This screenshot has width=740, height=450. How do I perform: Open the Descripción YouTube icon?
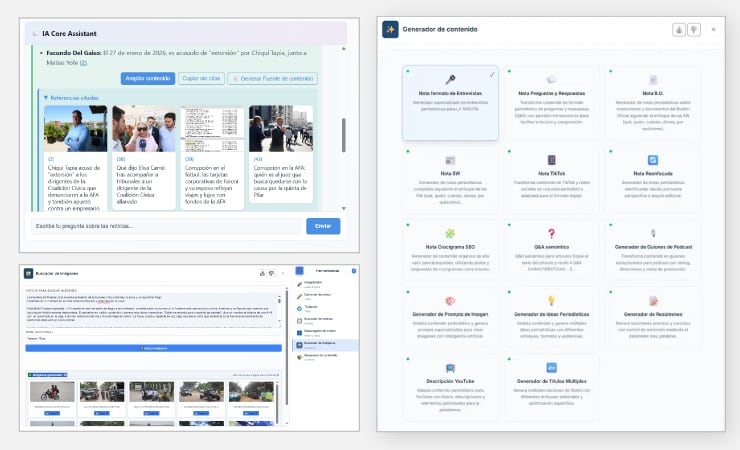pyautogui.click(x=450, y=368)
